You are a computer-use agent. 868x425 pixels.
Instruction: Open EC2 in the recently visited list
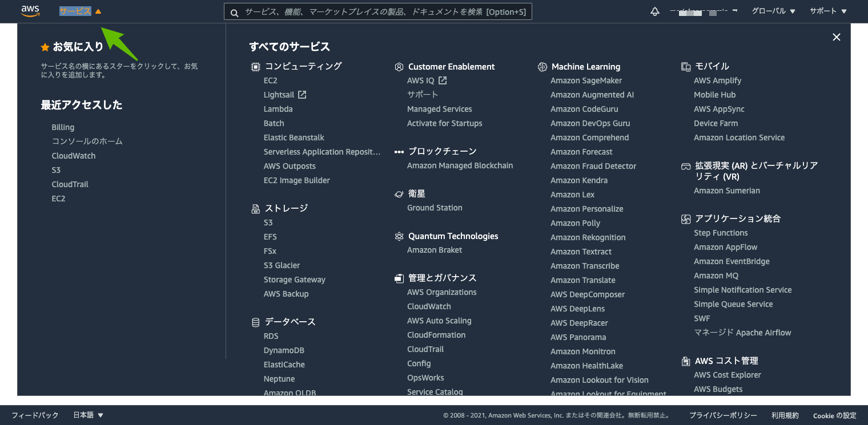tap(58, 199)
